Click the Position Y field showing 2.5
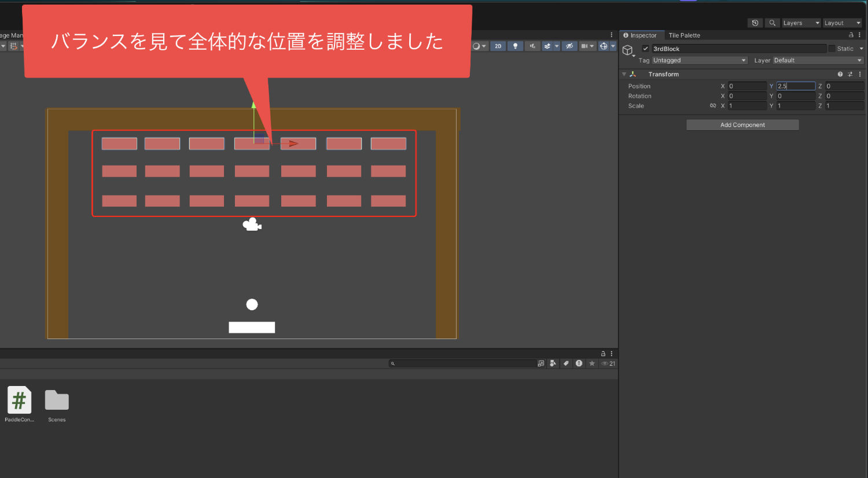Image resolution: width=868 pixels, height=478 pixels. click(x=796, y=86)
